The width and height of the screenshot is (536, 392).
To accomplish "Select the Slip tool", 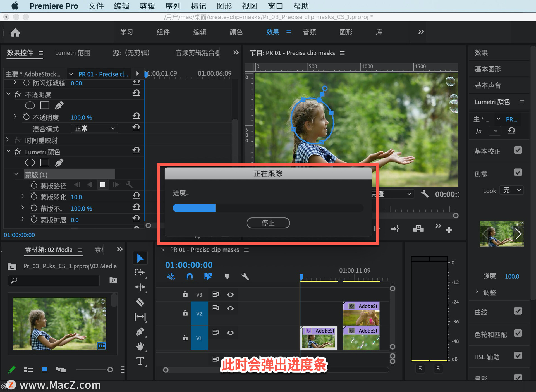I will click(140, 317).
